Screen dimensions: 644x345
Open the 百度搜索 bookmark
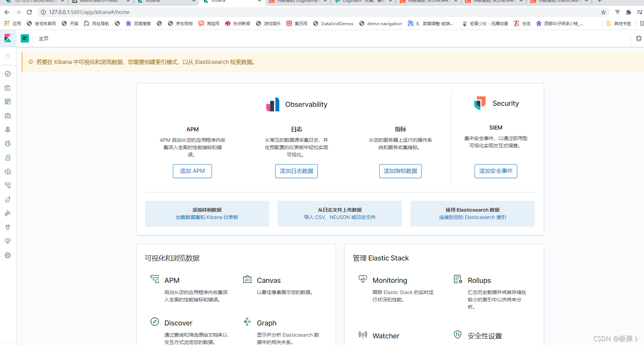click(139, 23)
